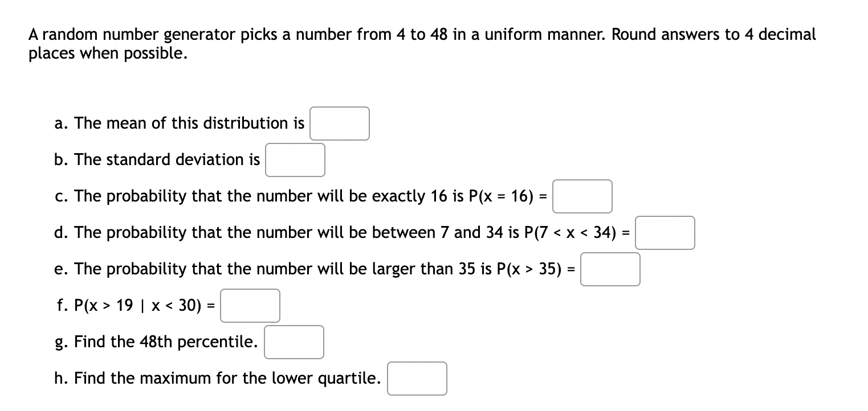This screenshot has width=868, height=411.
Task: Click the 48th percentile question text
Action: (157, 342)
